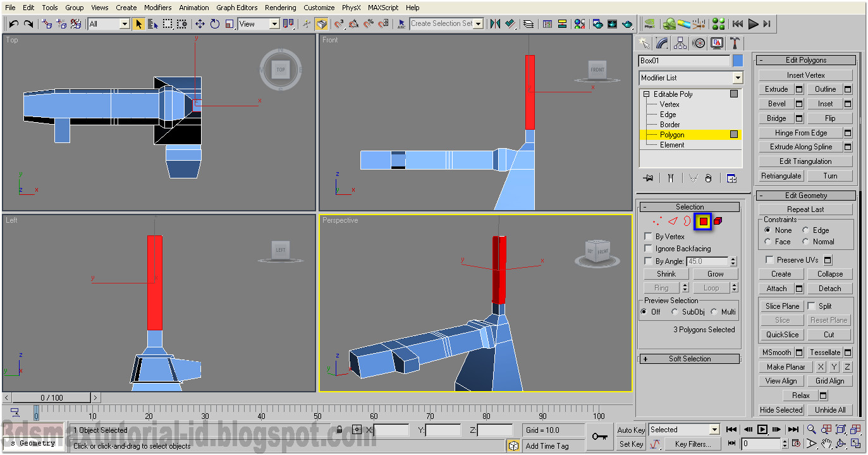Activate the Select and Move tool

tap(200, 23)
